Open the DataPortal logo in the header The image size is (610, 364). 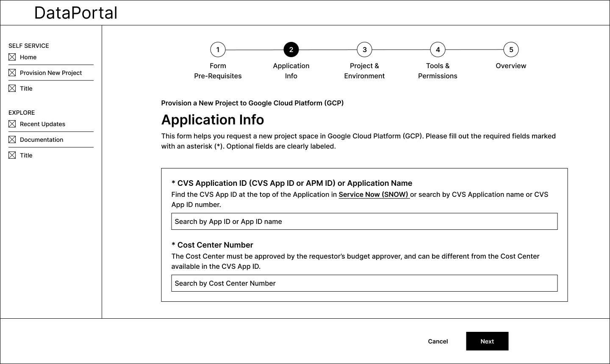75,13
